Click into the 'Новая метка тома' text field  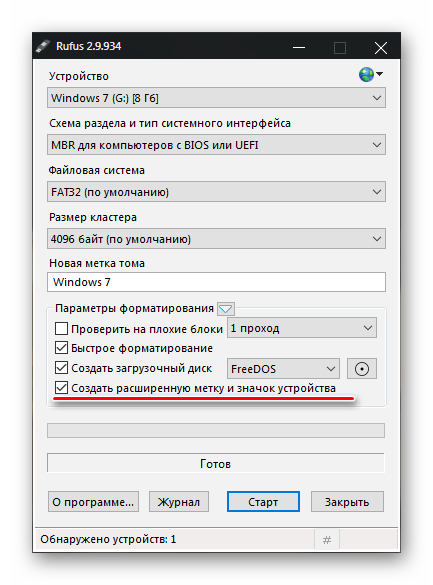click(216, 282)
